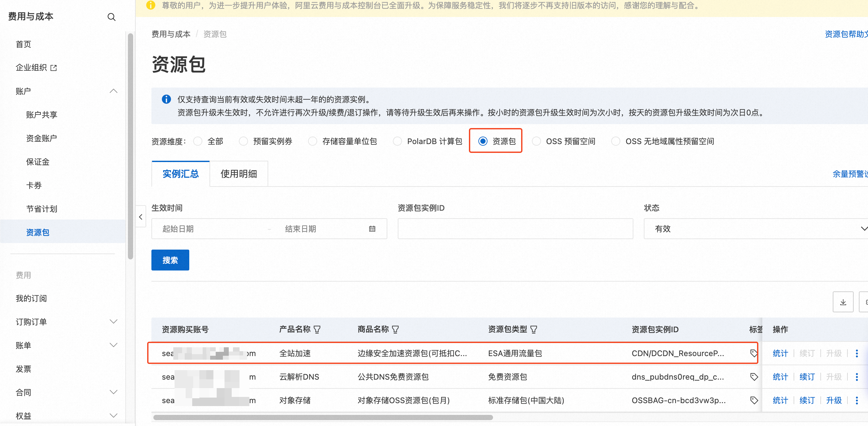Image resolution: width=868 pixels, height=426 pixels.
Task: Open more actions menu for 对象存储 row
Action: click(x=857, y=401)
